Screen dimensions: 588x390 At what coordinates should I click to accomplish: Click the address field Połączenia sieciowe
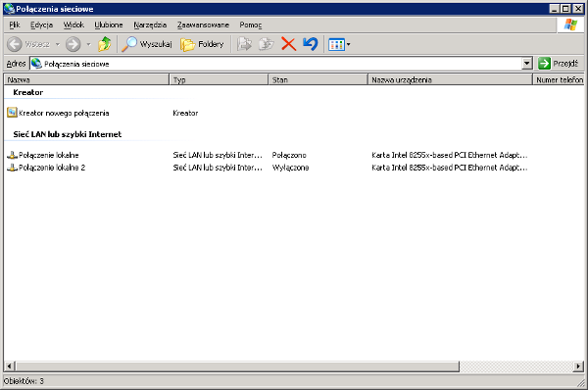pos(276,64)
